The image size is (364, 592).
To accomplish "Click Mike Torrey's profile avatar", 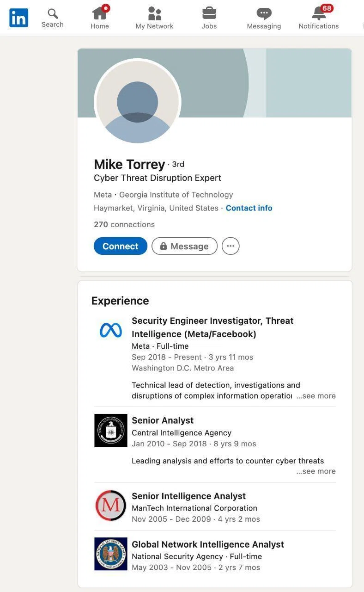I will 138,102.
